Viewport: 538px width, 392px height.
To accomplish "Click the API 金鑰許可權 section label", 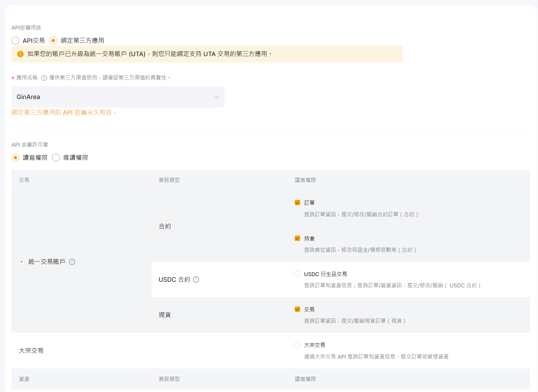I will (x=30, y=145).
